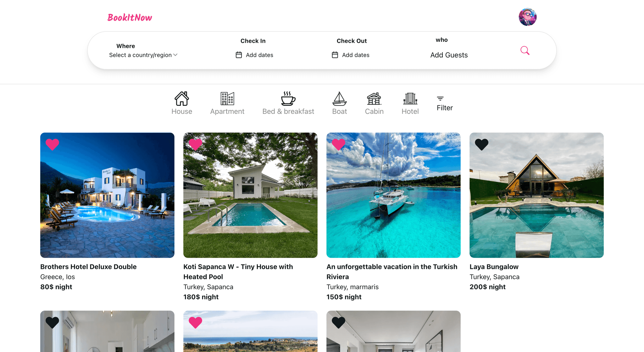Open Check In date picker

[x=254, y=55]
